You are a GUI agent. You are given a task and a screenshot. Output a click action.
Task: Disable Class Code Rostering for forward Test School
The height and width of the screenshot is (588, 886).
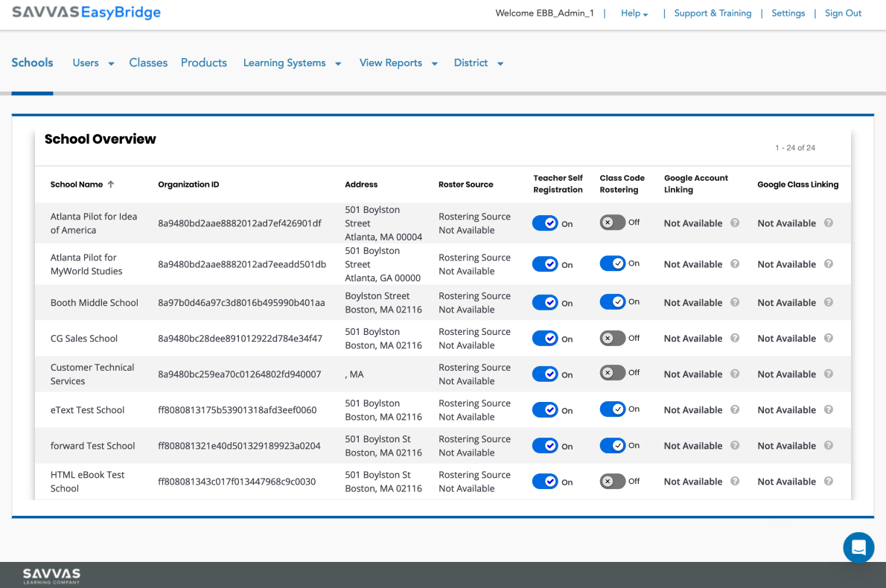click(613, 446)
